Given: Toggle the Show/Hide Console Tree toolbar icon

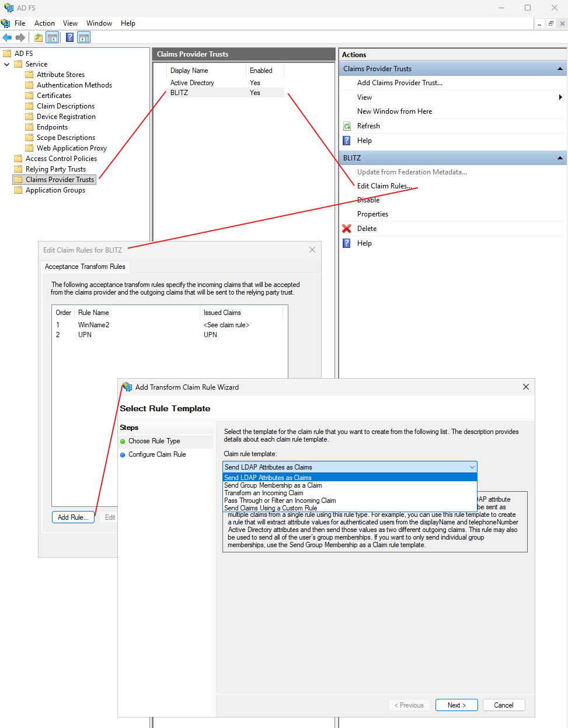Looking at the screenshot, I should [x=53, y=37].
